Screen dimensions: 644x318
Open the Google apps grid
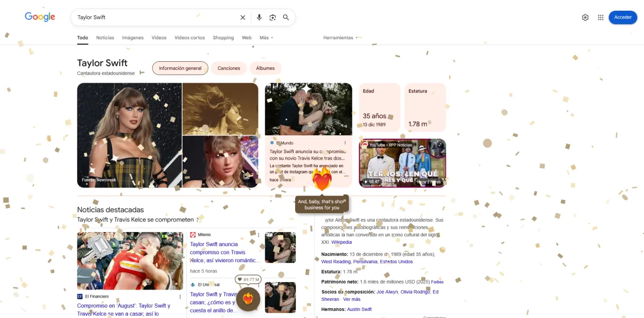coord(601,17)
